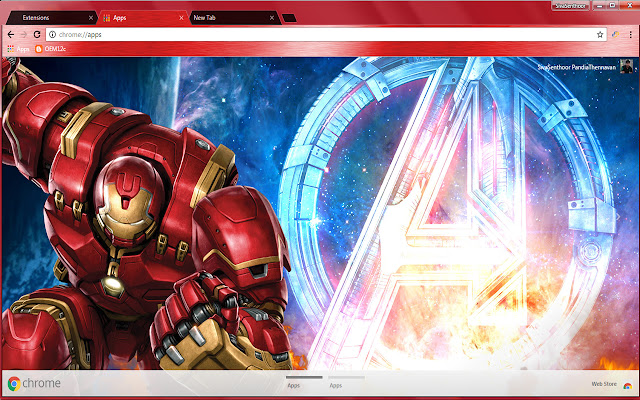Focus the chrome://apps address bar
Image resolution: width=640 pixels, height=400 pixels.
click(326, 35)
